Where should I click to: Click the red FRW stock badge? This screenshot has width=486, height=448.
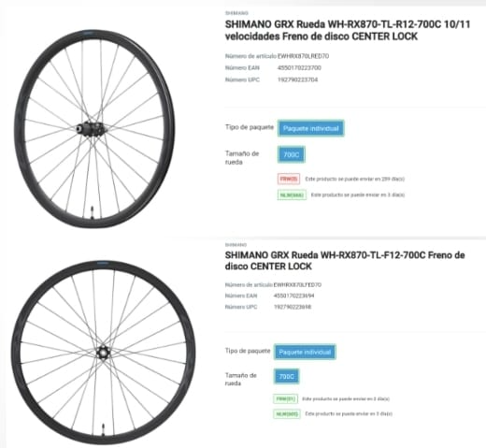tap(289, 179)
